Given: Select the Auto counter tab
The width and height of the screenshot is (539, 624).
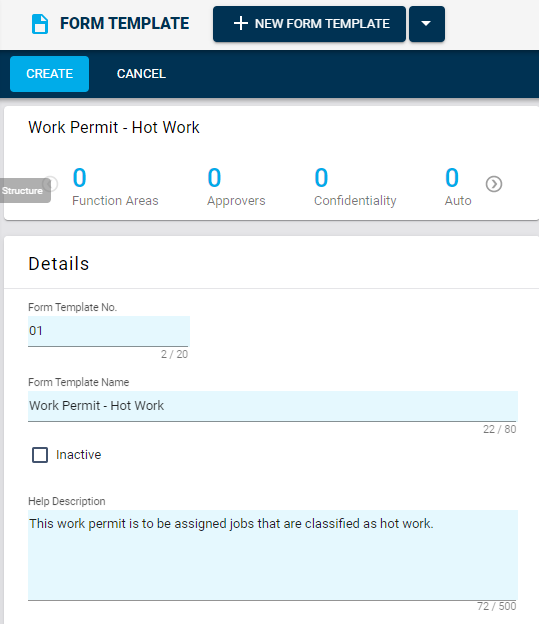Looking at the screenshot, I should pyautogui.click(x=458, y=186).
